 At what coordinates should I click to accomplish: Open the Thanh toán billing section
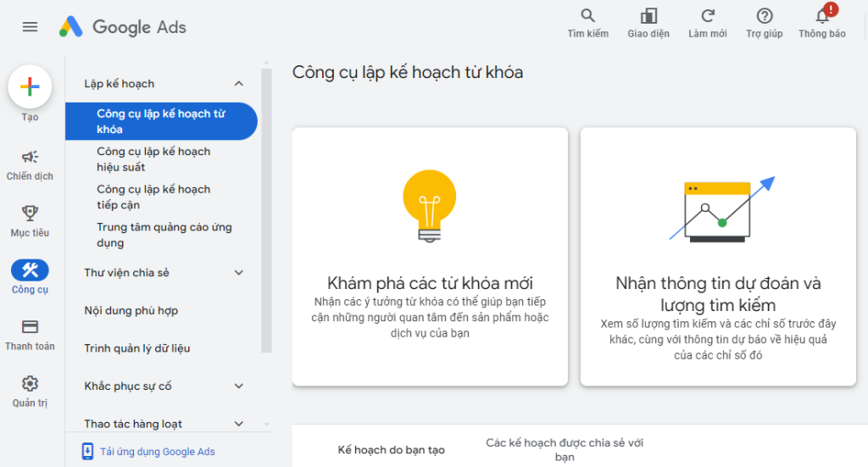[30, 328]
